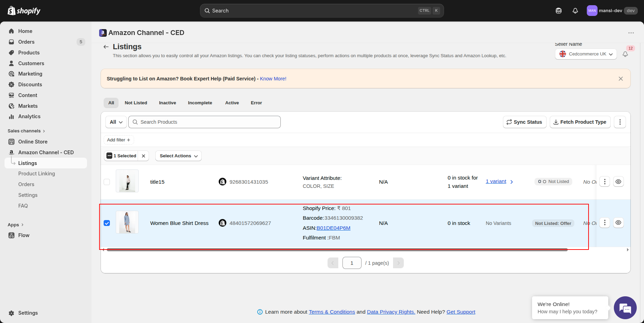
Task: Open Orders under Amazon Channel
Action: pos(26,184)
